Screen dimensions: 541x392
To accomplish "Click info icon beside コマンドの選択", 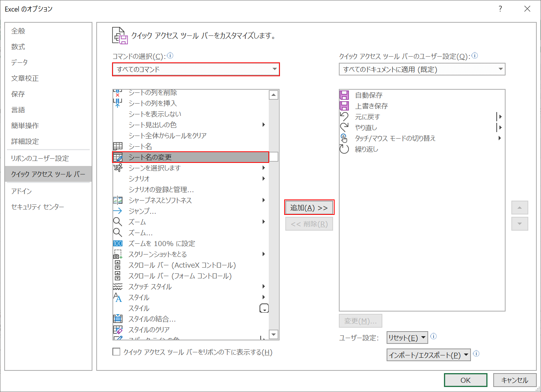I will [x=170, y=55].
